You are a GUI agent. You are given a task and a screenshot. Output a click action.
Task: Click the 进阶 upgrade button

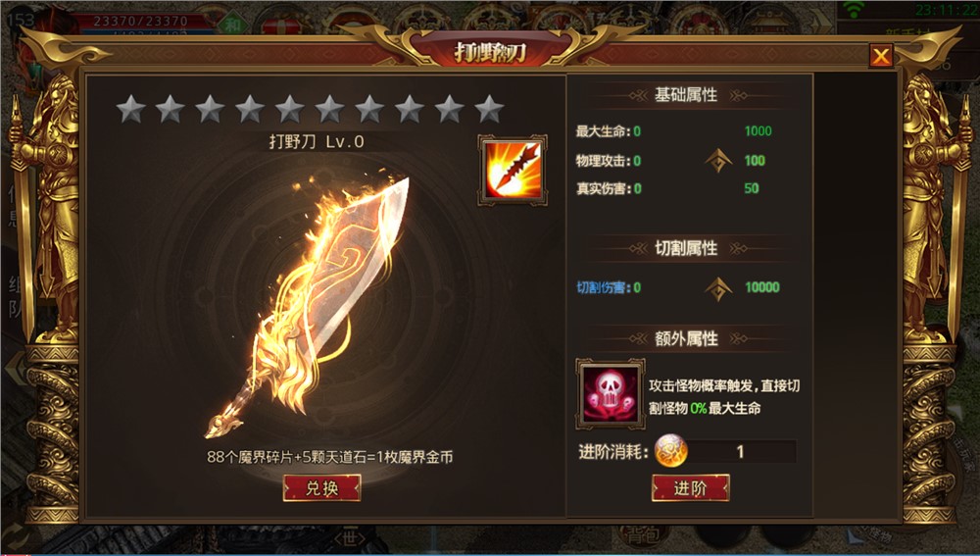pyautogui.click(x=690, y=487)
